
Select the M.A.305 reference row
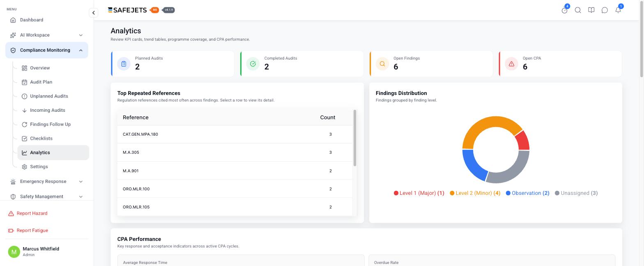click(x=235, y=153)
